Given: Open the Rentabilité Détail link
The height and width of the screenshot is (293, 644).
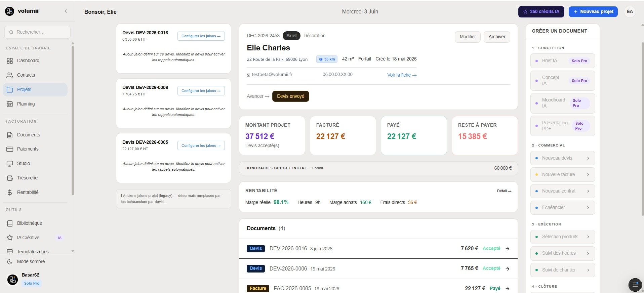Looking at the screenshot, I should (504, 191).
